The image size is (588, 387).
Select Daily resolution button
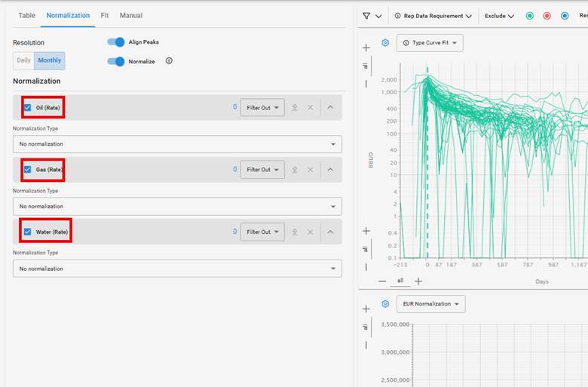[23, 61]
